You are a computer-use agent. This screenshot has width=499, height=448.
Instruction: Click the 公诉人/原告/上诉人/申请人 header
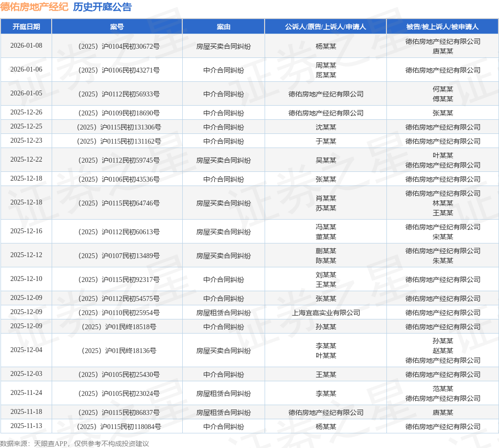coord(326,27)
